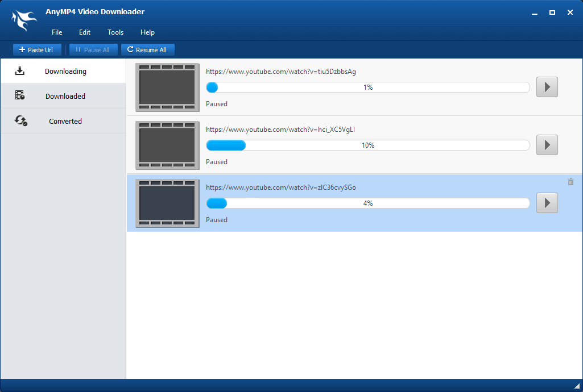Screen dimensions: 583x392
Task: Select the thumbnail of the first download
Action: coord(167,87)
